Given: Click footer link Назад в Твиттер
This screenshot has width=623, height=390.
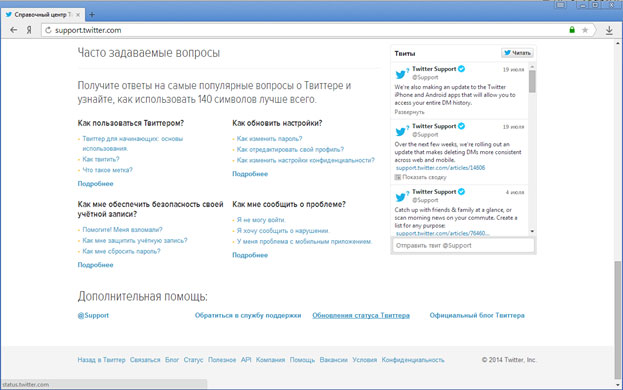Looking at the screenshot, I should 101,360.
